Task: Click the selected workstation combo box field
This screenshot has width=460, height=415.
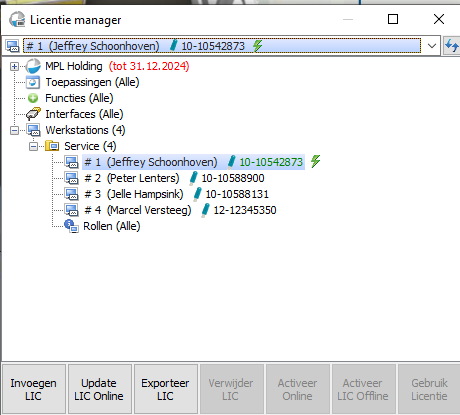Action: tap(222, 46)
